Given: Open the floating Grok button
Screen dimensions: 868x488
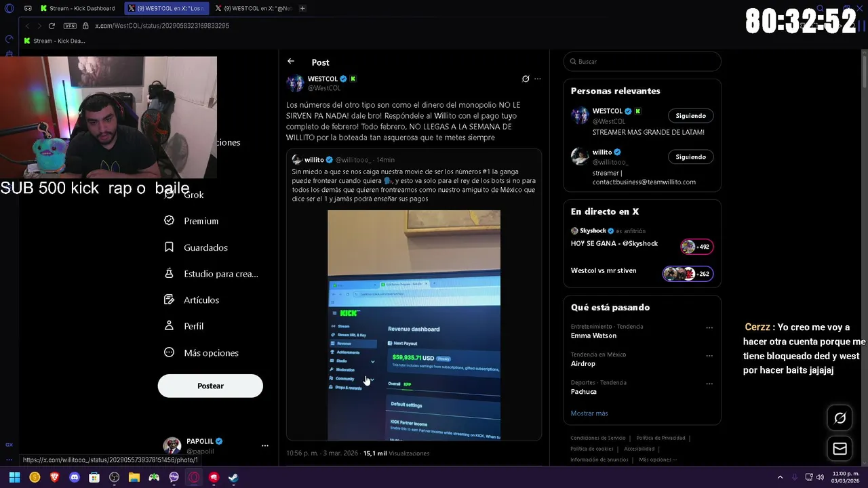Looking at the screenshot, I should [x=840, y=418].
